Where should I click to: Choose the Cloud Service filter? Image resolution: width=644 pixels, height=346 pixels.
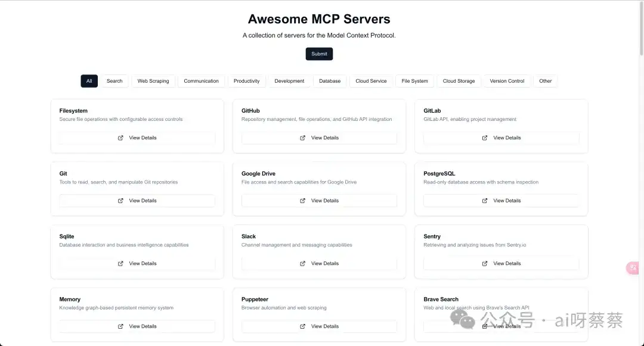click(x=371, y=81)
